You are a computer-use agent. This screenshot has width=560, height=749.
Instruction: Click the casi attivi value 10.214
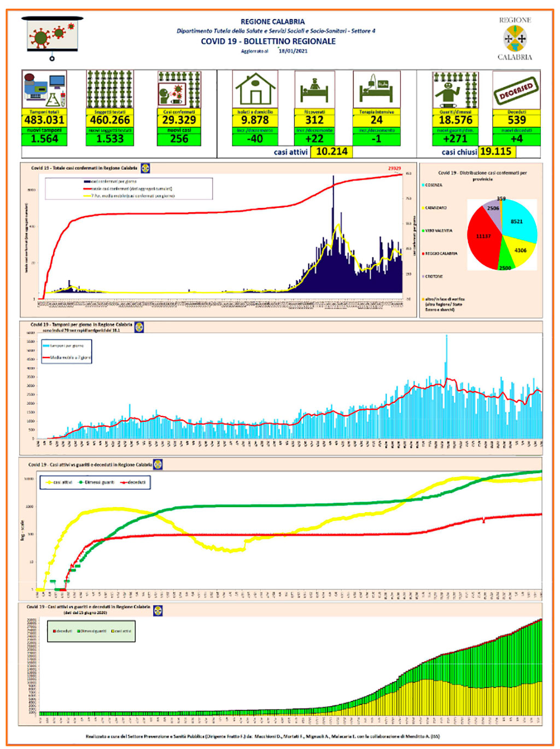point(331,152)
